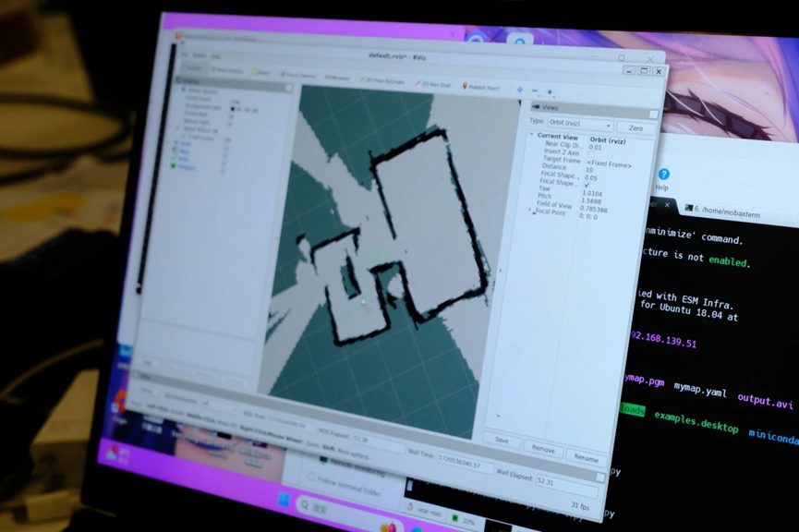The height and width of the screenshot is (532, 799).
Task: Click examples.desktop in the terminal
Action: click(696, 422)
